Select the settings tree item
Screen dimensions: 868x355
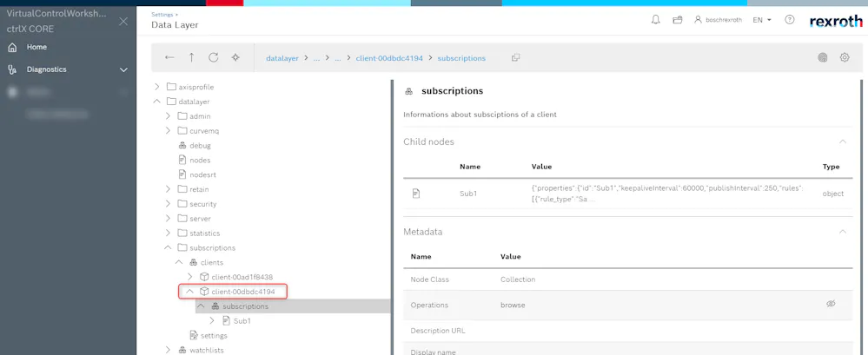tap(214, 336)
